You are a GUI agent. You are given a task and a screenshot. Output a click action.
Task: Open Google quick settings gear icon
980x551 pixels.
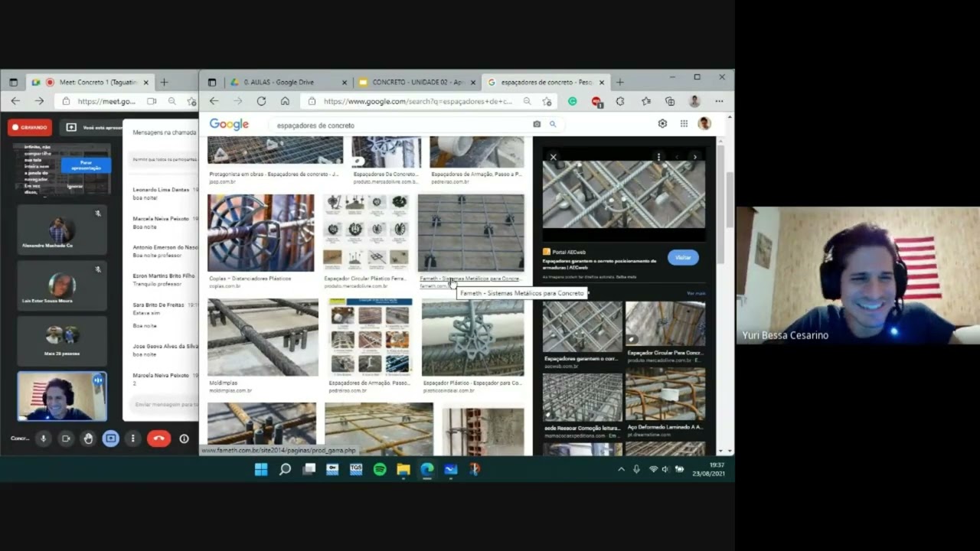tap(662, 123)
